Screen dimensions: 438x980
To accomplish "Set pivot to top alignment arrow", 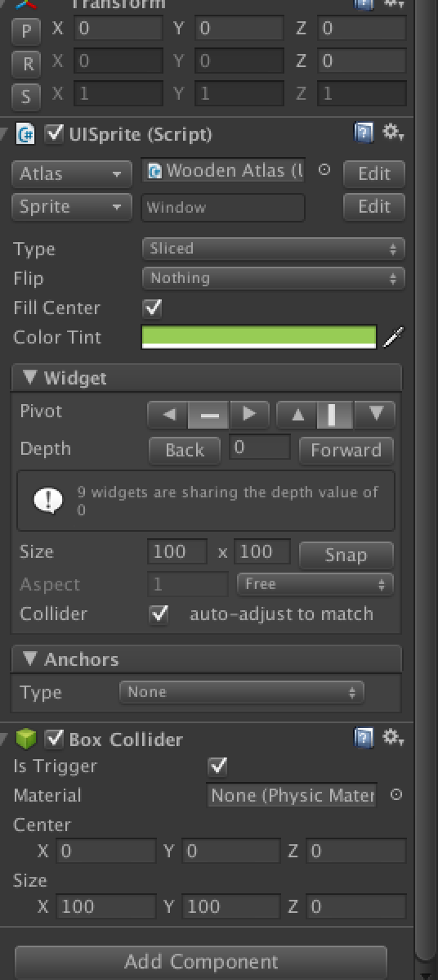I will click(x=297, y=415).
